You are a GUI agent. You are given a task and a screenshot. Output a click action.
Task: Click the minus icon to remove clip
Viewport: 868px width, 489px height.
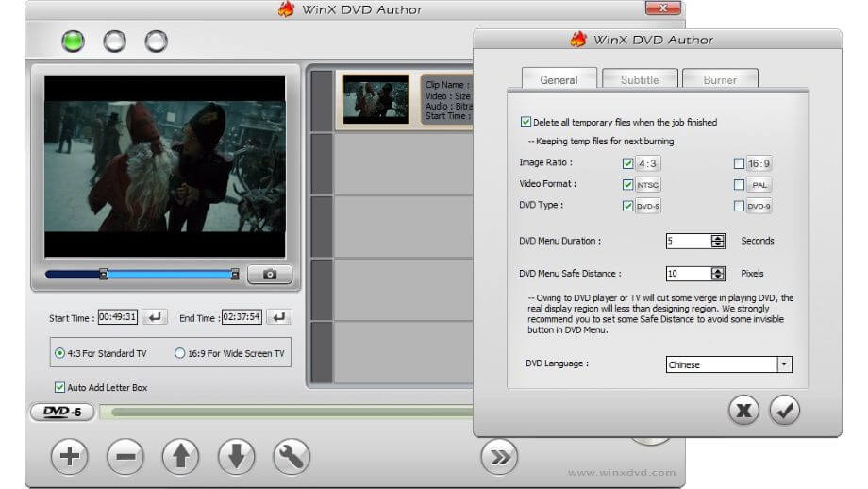(x=125, y=457)
